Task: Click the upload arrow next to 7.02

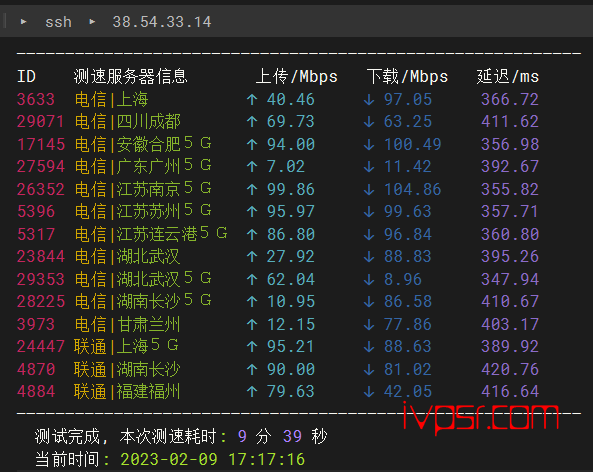Action: pyautogui.click(x=252, y=167)
